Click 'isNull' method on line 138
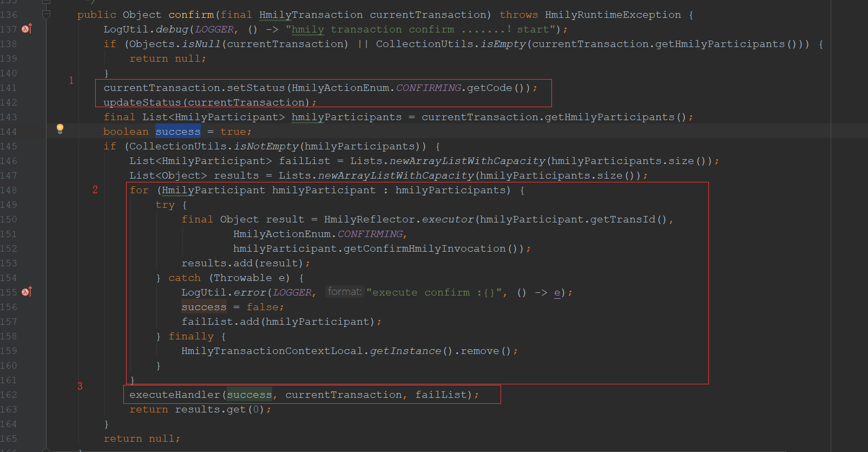This screenshot has width=868, height=452. [201, 44]
